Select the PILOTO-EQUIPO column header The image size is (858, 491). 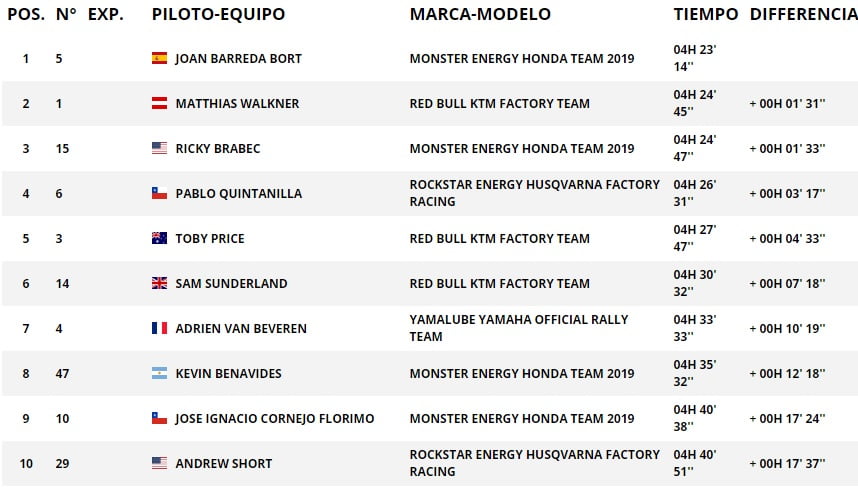218,14
